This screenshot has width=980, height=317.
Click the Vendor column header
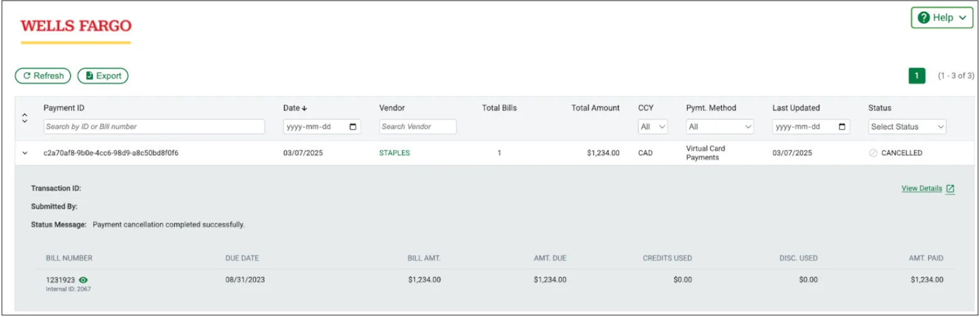392,108
